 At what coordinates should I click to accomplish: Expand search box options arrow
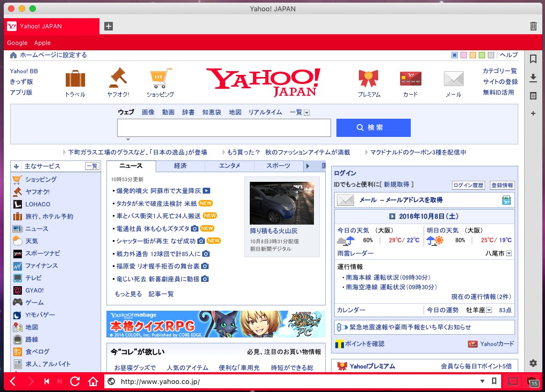pos(128,140)
